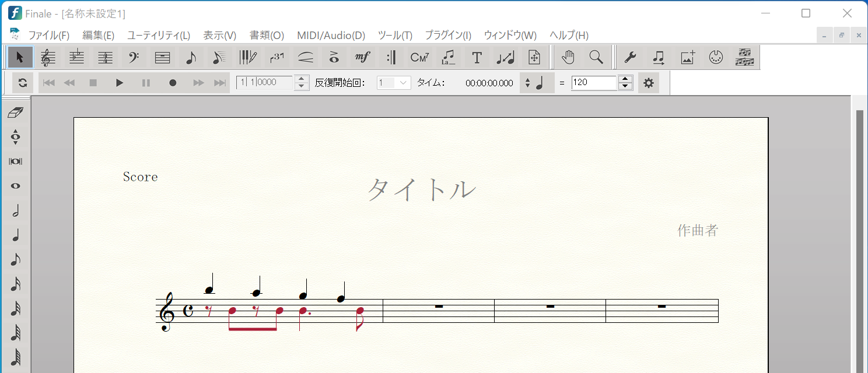
Task: Click the measure counter field
Action: (264, 83)
